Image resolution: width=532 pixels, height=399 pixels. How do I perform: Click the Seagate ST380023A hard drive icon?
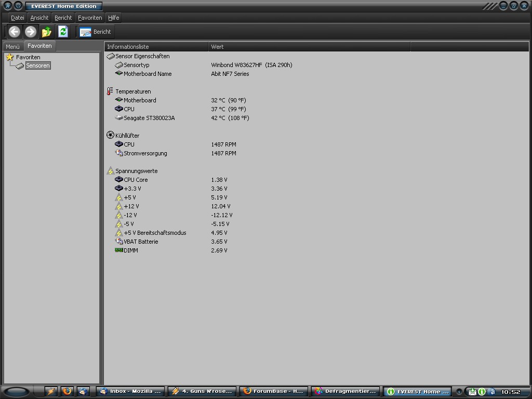tap(119, 118)
